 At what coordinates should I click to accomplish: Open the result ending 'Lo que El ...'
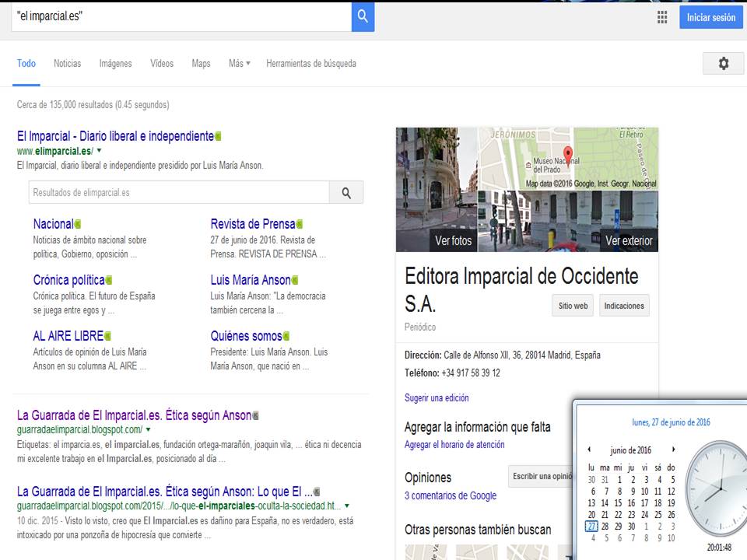165,492
